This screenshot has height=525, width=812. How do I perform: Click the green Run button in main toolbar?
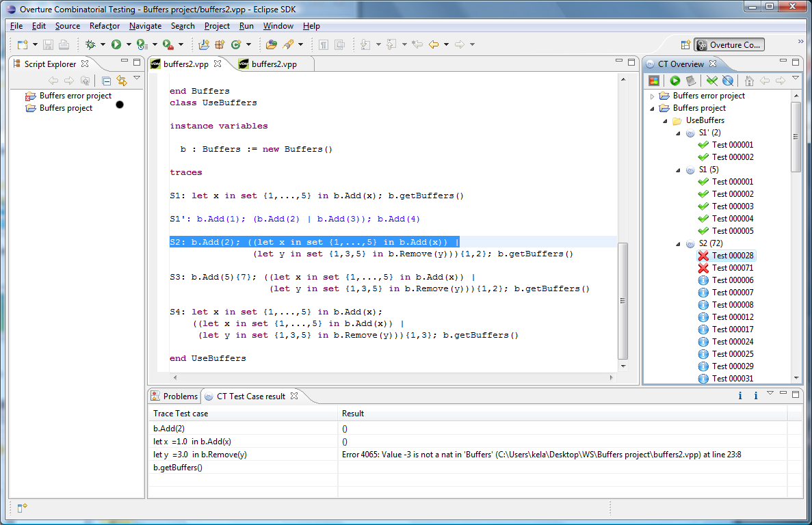[x=116, y=45]
